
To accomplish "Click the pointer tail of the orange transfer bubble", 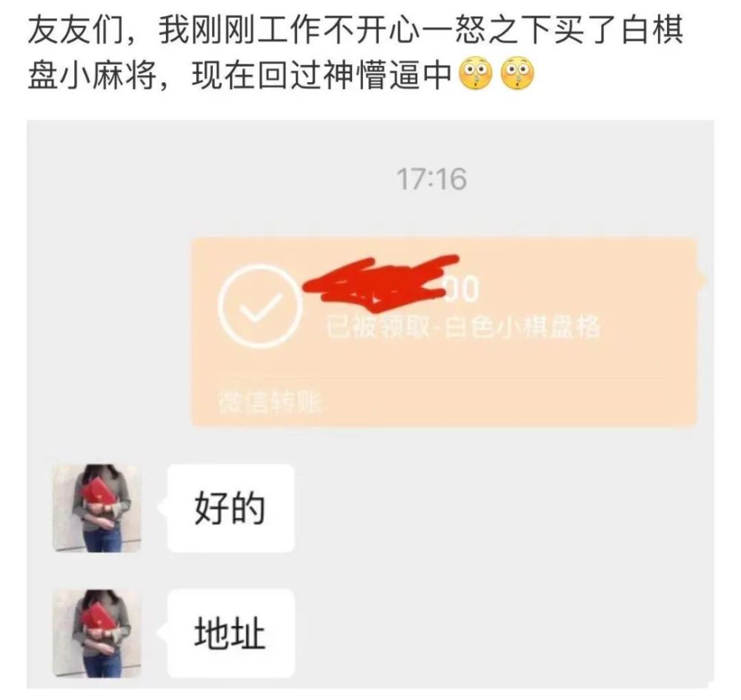I will 702,279.
